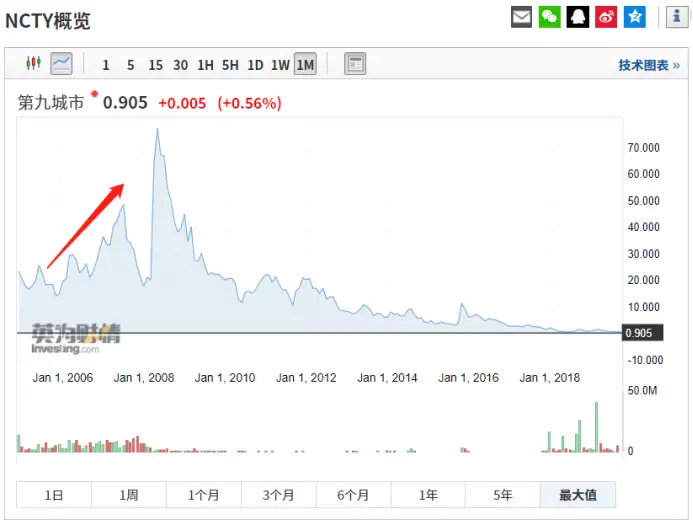Share to WeChat using green icon
Viewport: 693px width, 525px height.
pos(549,17)
